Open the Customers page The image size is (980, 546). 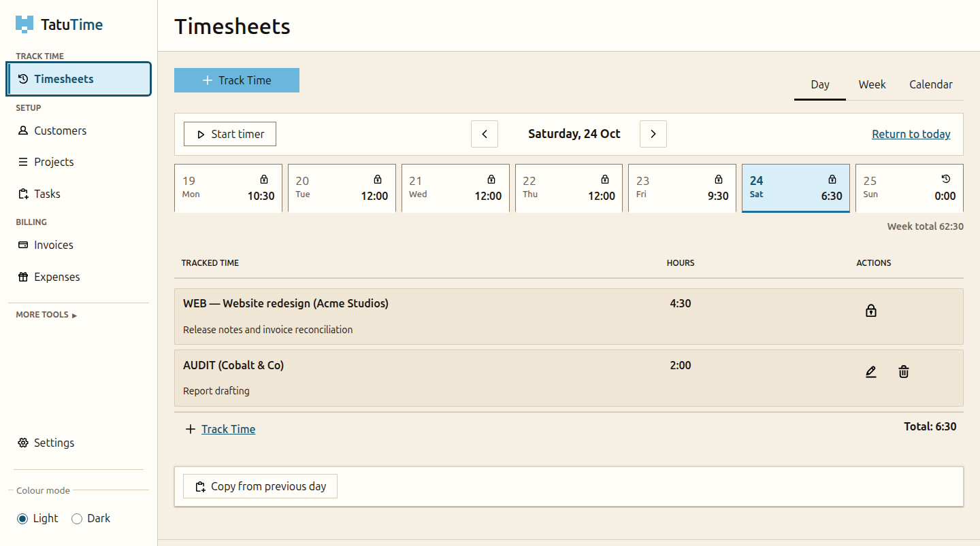(x=79, y=131)
